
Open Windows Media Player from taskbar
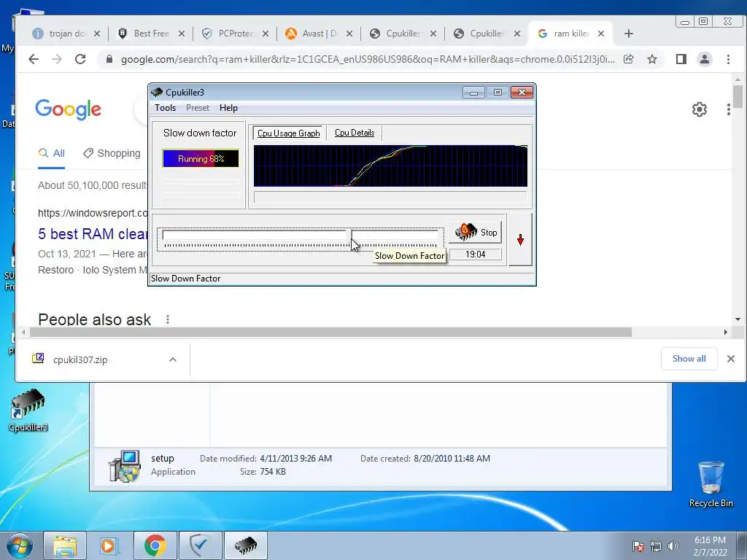(x=110, y=545)
